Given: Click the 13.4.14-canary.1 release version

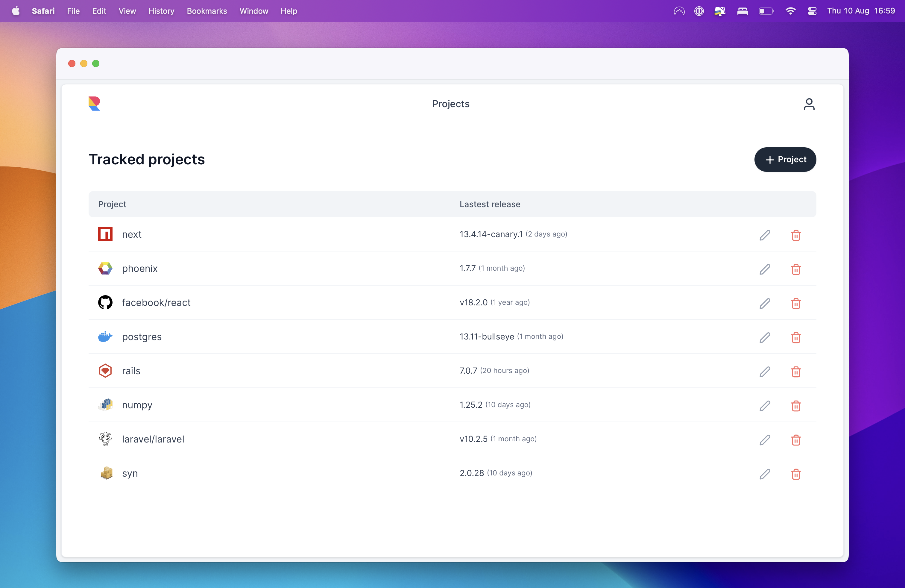Looking at the screenshot, I should (x=491, y=234).
